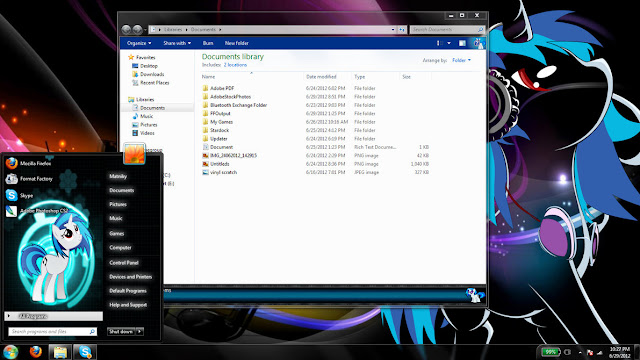Open the Shut down options arrow
Screen dimensions: 640x360
tap(140, 331)
